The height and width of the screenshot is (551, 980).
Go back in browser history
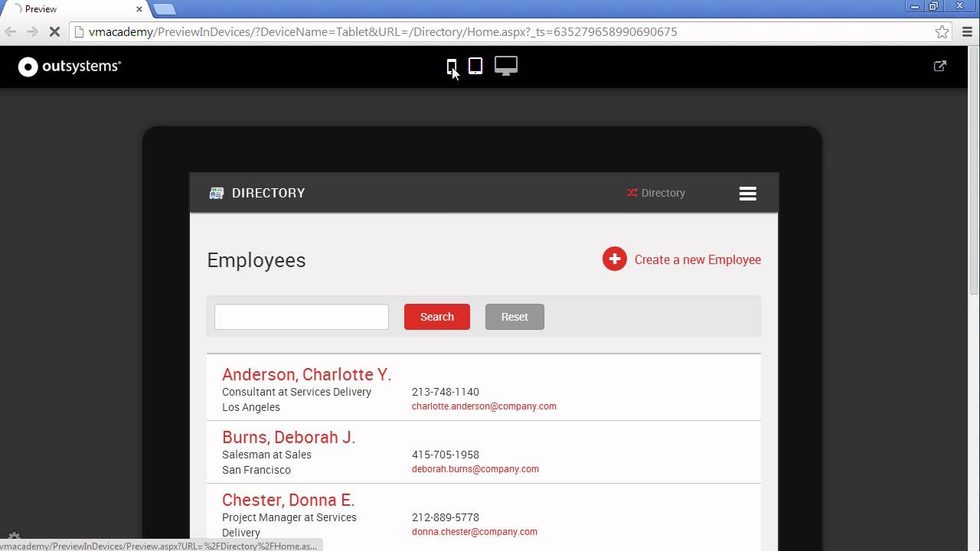coord(10,32)
